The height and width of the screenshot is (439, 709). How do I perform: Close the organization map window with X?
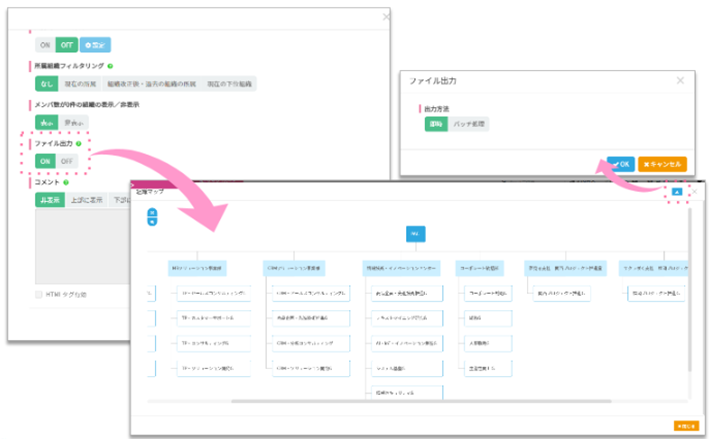point(695,192)
